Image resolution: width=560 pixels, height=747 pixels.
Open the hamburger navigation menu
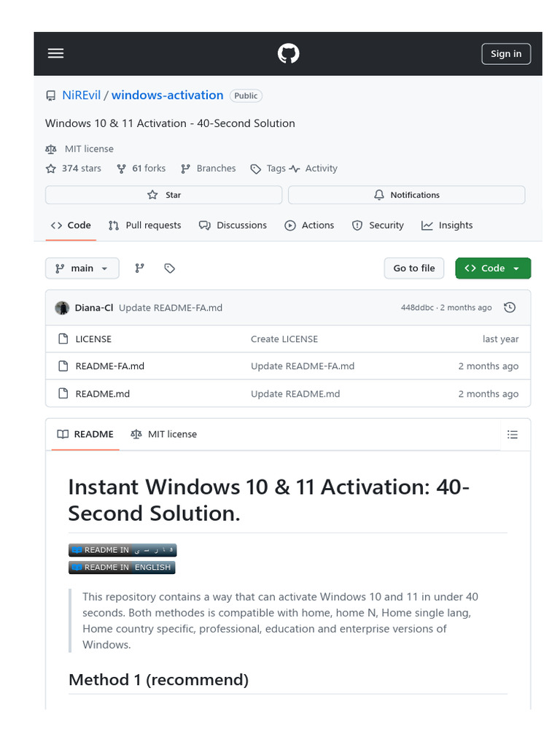tap(55, 53)
